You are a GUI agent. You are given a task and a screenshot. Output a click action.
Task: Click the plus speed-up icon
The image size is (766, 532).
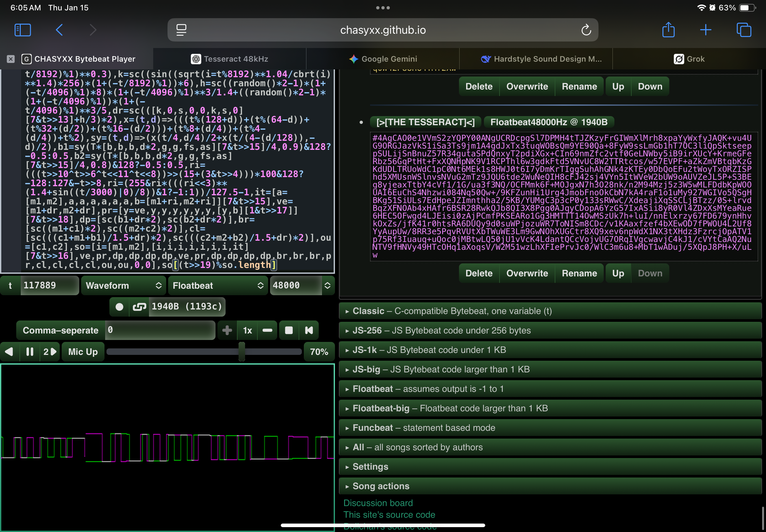pyautogui.click(x=227, y=330)
